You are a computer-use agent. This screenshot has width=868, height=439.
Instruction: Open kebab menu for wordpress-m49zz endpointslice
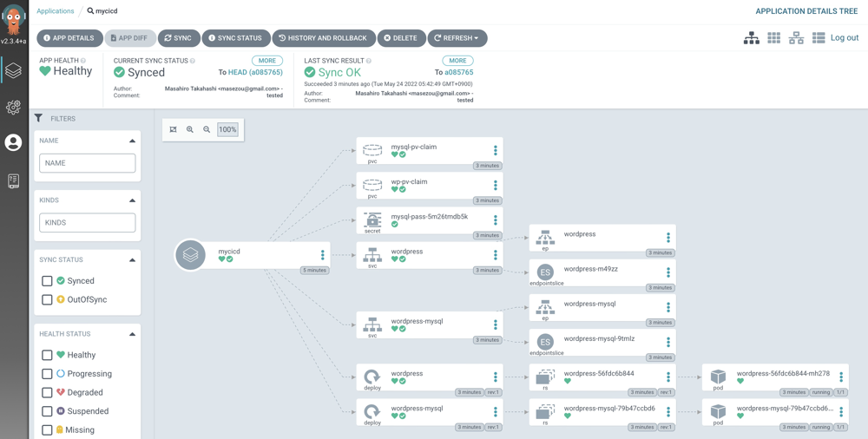(x=668, y=272)
